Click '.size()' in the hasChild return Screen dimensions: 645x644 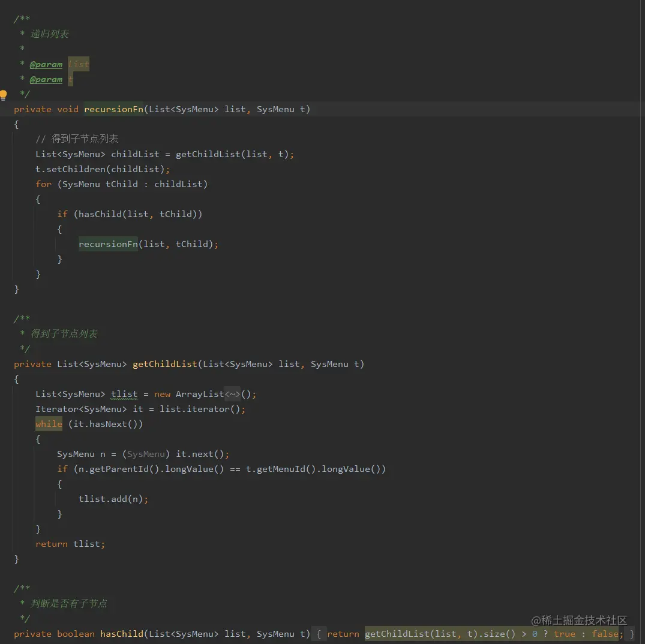coord(497,634)
